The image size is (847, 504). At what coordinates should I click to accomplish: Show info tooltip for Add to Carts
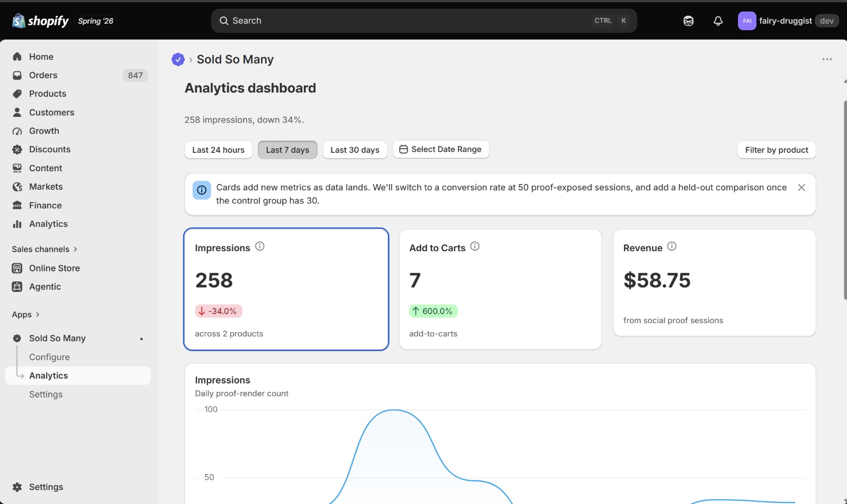[x=475, y=246]
